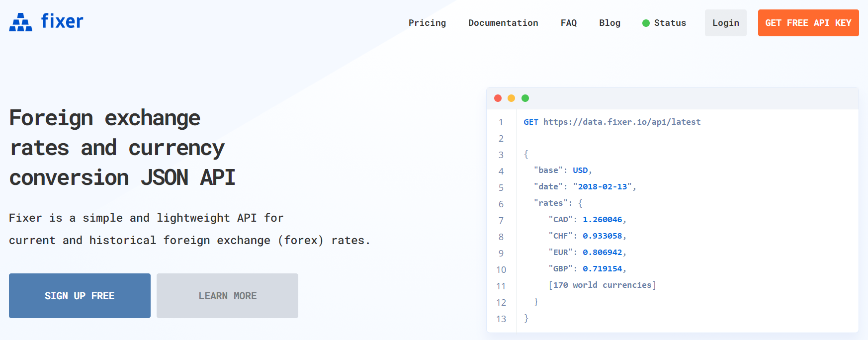Click the USD base value
The image size is (868, 340).
[580, 170]
